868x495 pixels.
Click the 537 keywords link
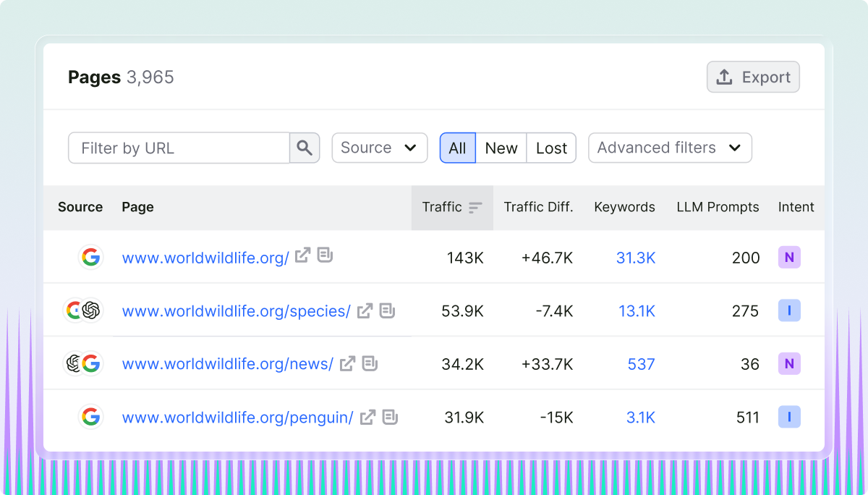641,364
